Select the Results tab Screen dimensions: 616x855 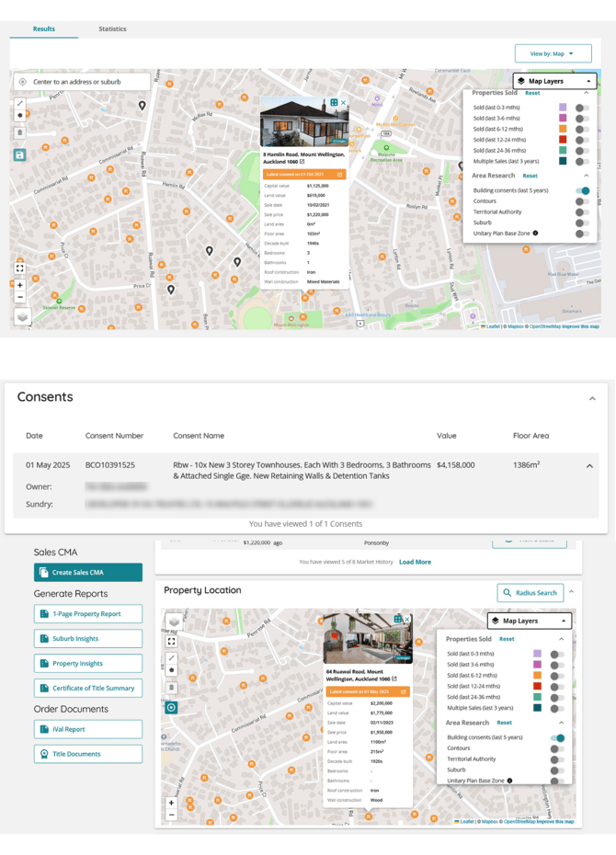point(43,29)
